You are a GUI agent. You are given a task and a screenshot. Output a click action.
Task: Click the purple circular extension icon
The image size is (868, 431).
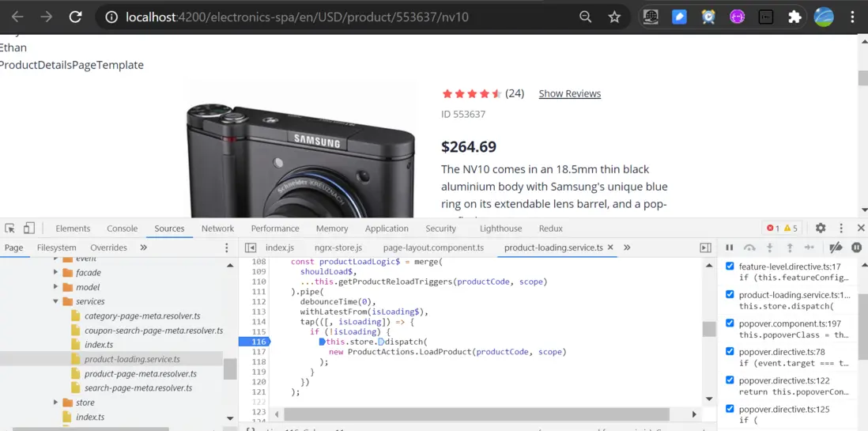(x=737, y=17)
